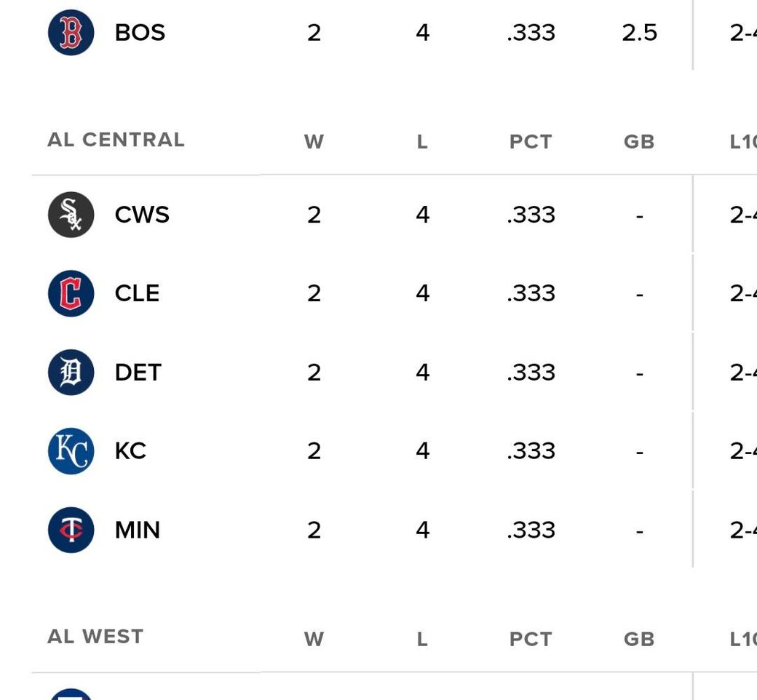Sort AL Central by L column

422,142
